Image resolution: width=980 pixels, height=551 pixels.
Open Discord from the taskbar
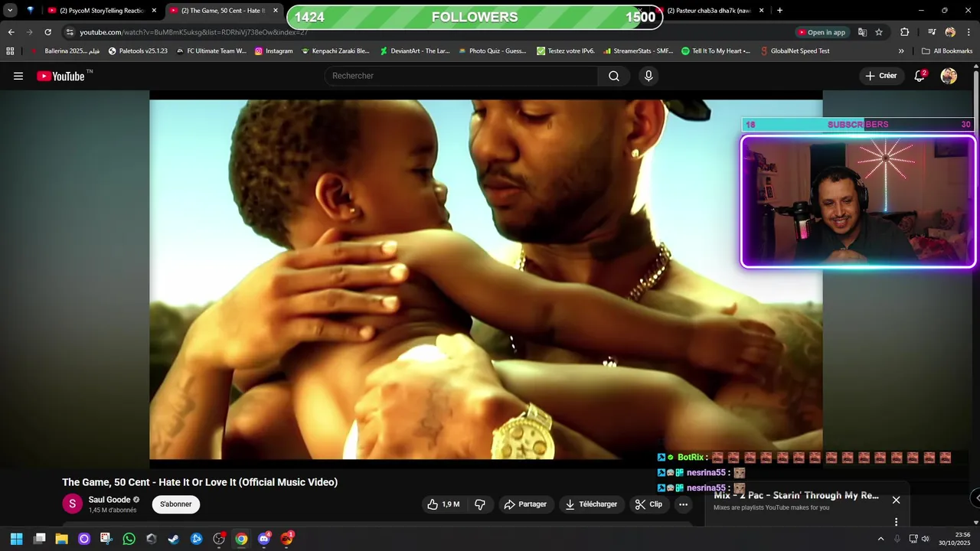(264, 539)
